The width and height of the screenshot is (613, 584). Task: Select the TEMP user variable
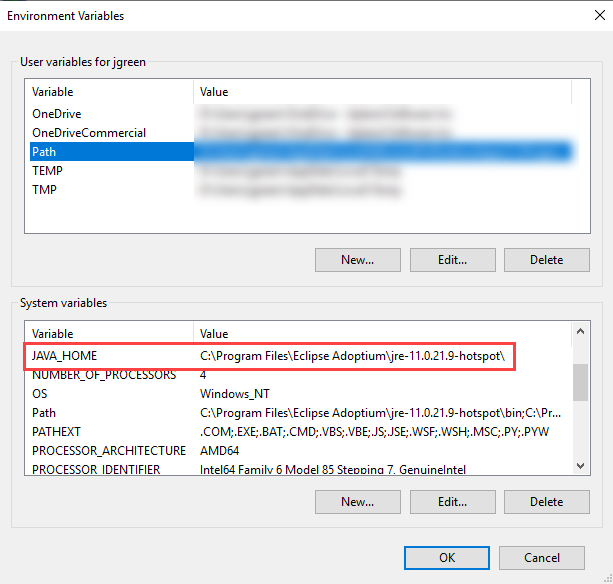tap(47, 171)
